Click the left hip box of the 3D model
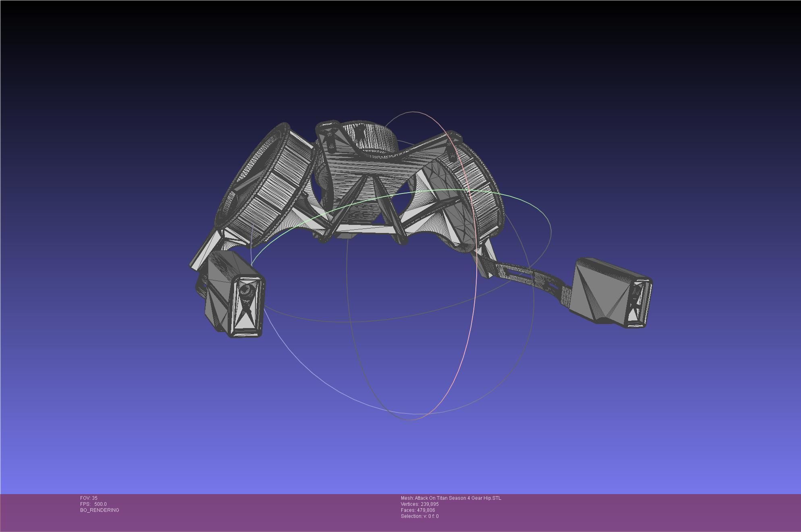This screenshot has width=801, height=532. pyautogui.click(x=234, y=294)
